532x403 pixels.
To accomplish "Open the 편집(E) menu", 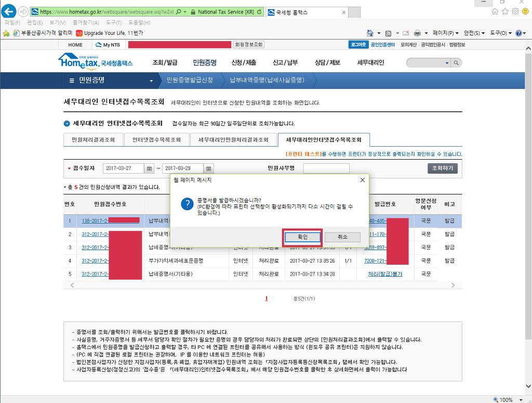I will 35,23.
